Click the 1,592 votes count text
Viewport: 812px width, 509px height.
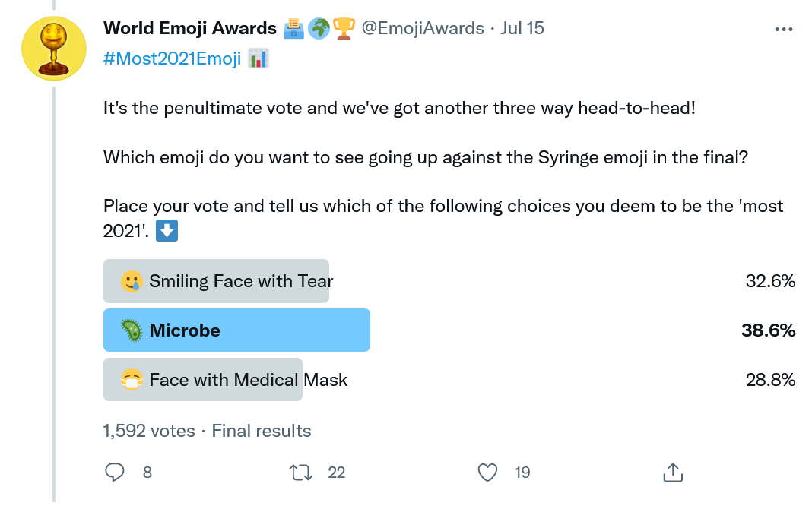[x=148, y=431]
